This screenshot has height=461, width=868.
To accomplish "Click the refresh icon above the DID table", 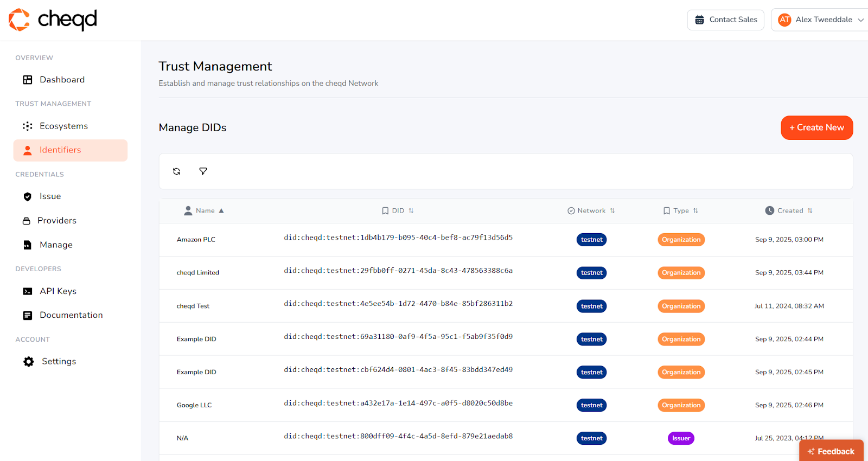I will 176,171.
